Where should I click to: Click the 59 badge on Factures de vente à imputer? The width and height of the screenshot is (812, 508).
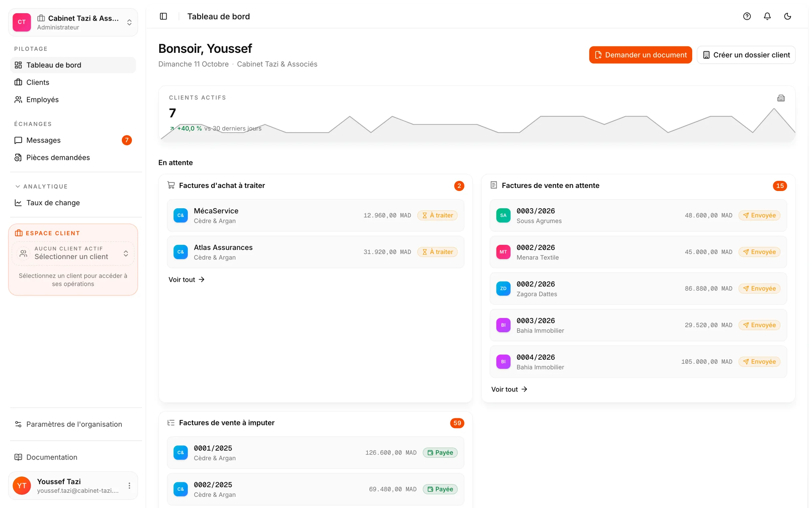tap(457, 423)
